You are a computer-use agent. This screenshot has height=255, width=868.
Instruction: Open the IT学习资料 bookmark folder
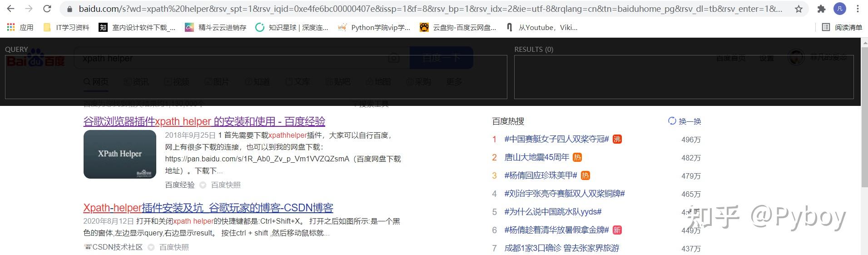click(66, 27)
